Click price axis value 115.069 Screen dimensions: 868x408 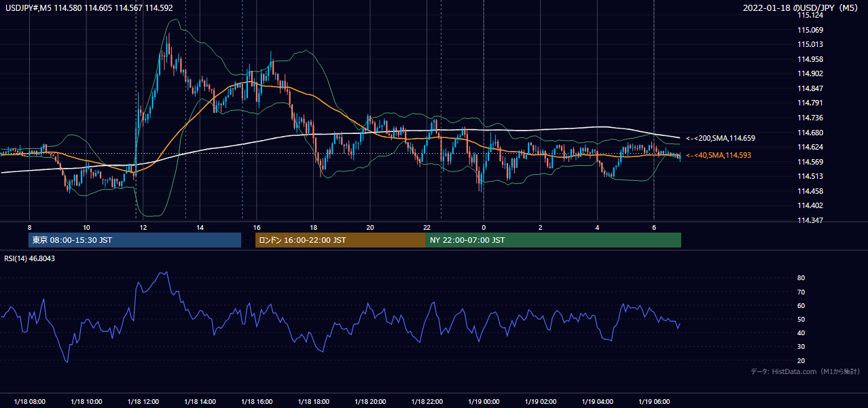point(810,30)
